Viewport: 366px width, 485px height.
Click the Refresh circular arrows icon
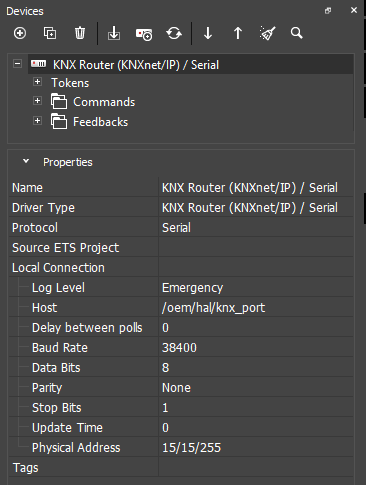(174, 33)
